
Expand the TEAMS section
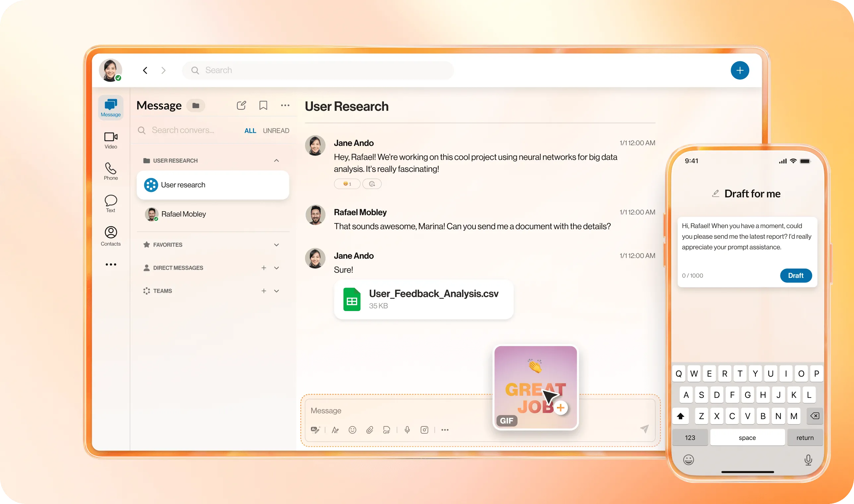(x=276, y=291)
